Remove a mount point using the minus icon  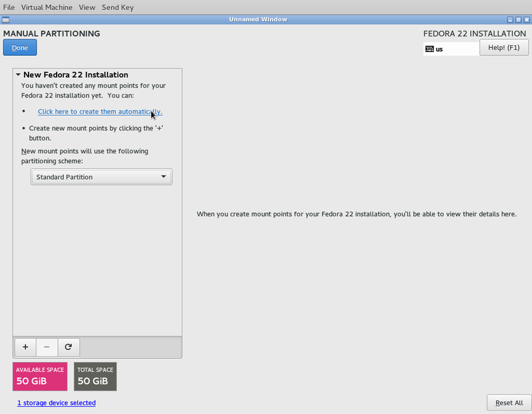47,347
